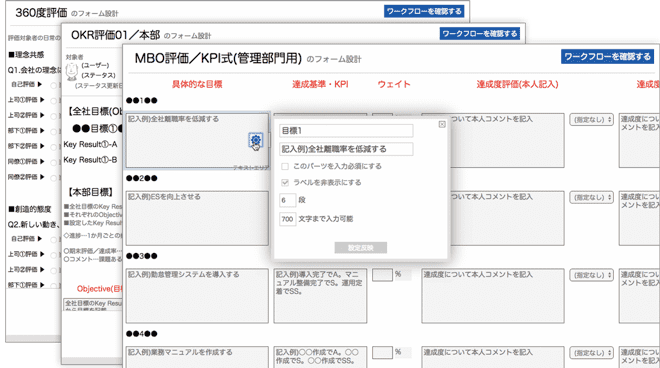Open '(指定なし)' dropdown for goal 2 row
This screenshot has width=660, height=368.
point(591,197)
